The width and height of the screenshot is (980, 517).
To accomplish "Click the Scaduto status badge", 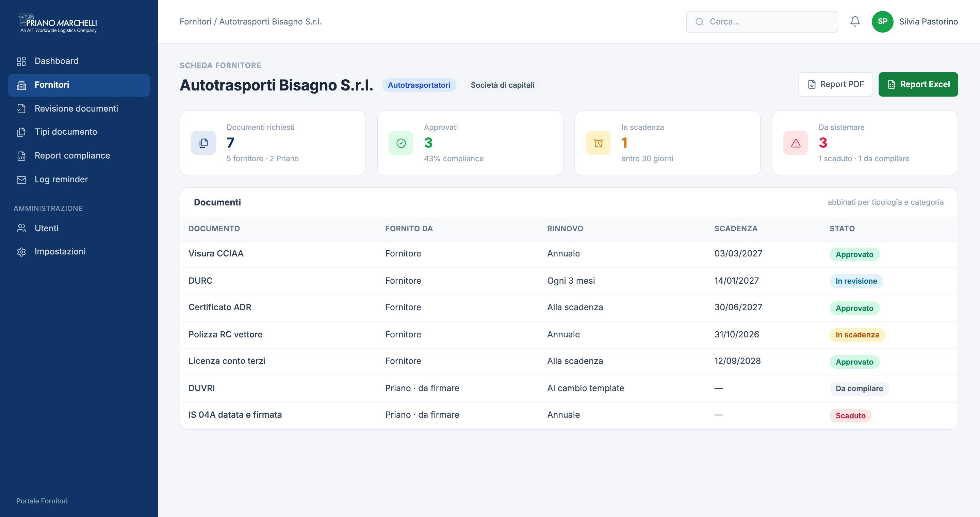I will pyautogui.click(x=850, y=416).
